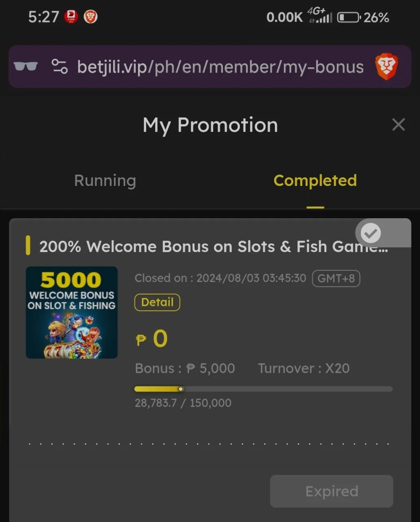420x522 pixels.
Task: Tap the battery indicator icon
Action: (x=349, y=18)
